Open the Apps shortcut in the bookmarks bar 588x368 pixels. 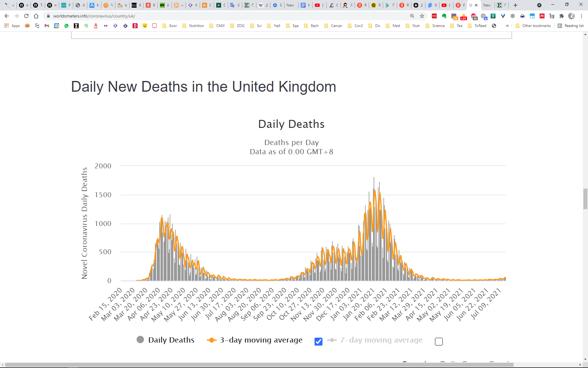(12, 26)
